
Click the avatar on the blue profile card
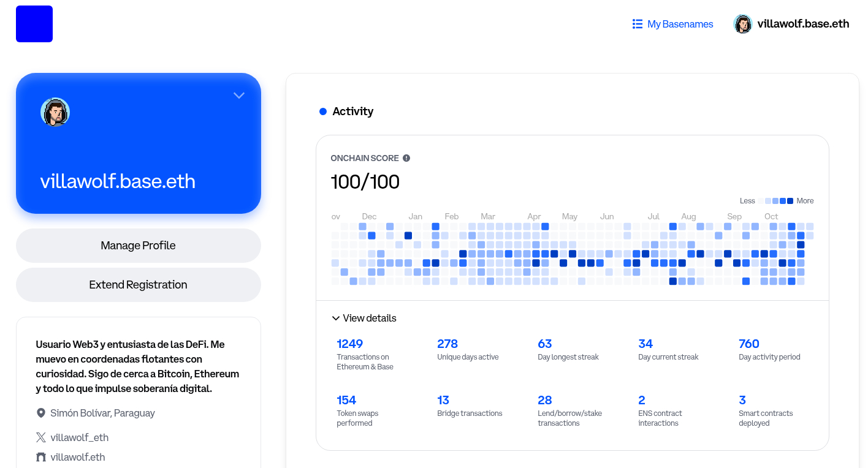point(55,112)
